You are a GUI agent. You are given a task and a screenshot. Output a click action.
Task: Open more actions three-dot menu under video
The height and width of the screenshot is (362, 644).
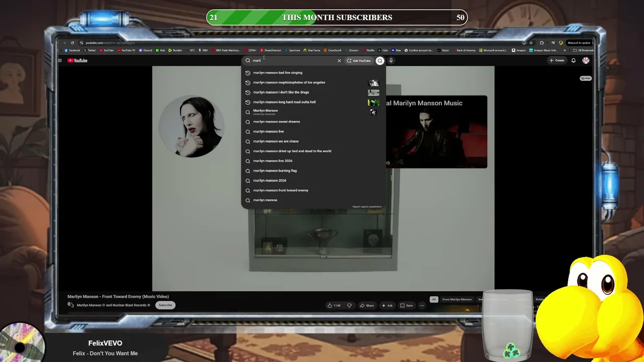[x=422, y=306]
